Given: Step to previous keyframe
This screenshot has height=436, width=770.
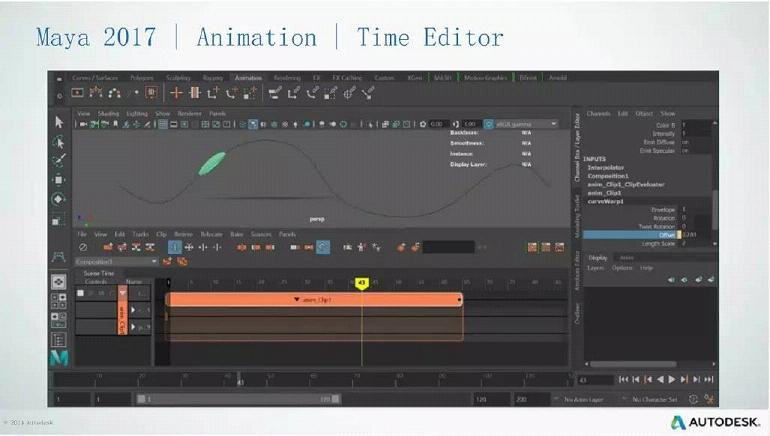Looking at the screenshot, I should coord(648,380).
